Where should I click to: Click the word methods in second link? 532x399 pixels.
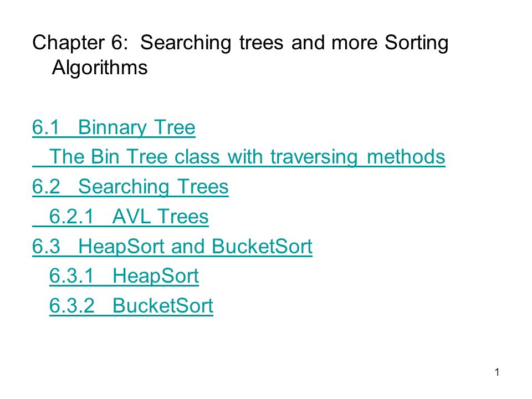click(406, 157)
